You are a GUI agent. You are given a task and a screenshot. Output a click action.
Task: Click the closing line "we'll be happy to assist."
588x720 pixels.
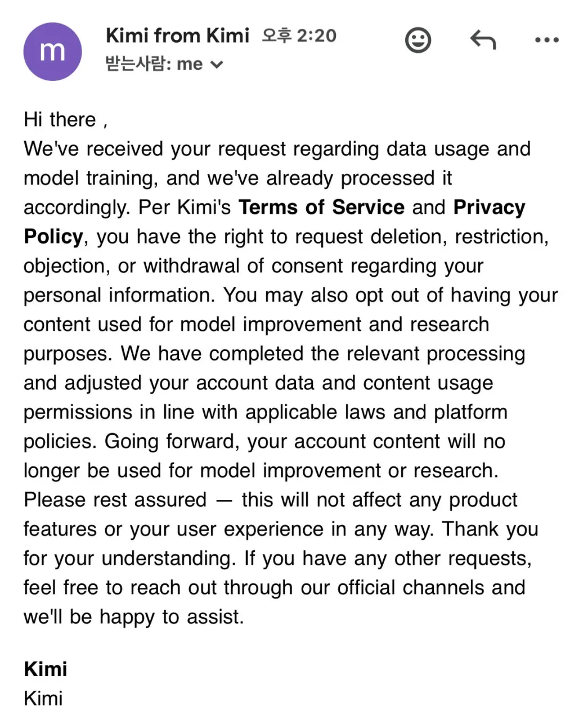[134, 617]
